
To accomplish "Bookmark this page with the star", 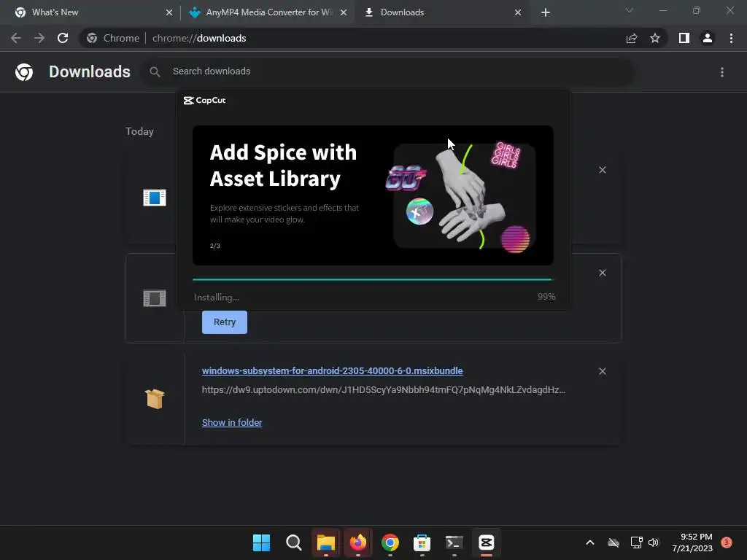I will pos(655,38).
